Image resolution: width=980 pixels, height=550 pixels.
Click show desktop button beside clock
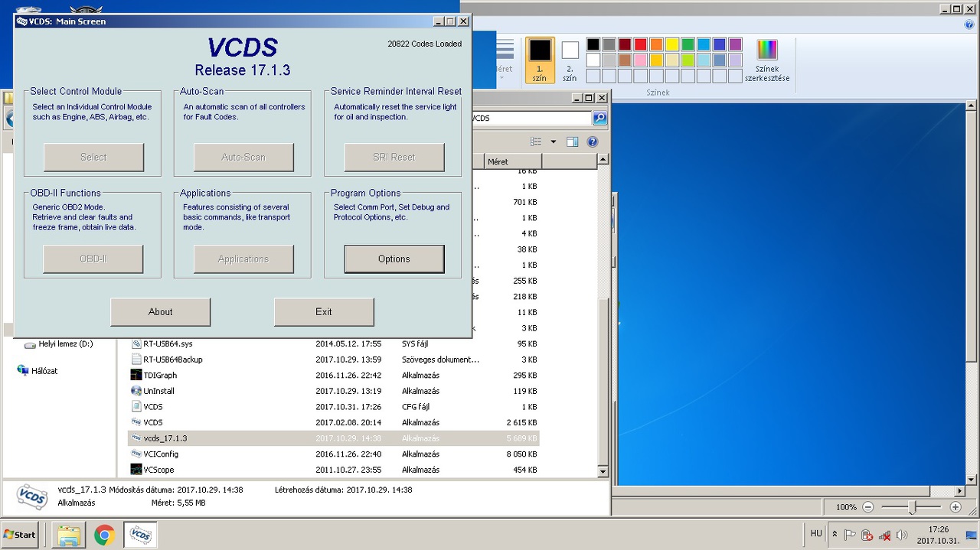pyautogui.click(x=971, y=535)
